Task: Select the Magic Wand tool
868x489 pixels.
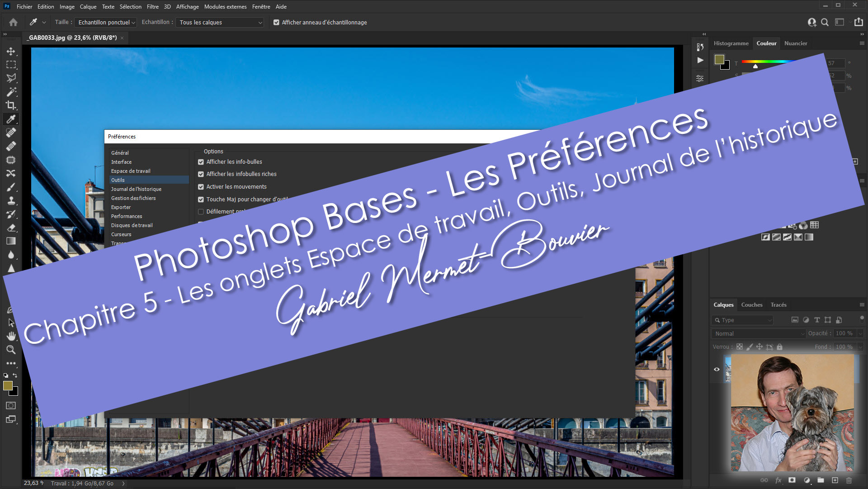Action: click(11, 92)
